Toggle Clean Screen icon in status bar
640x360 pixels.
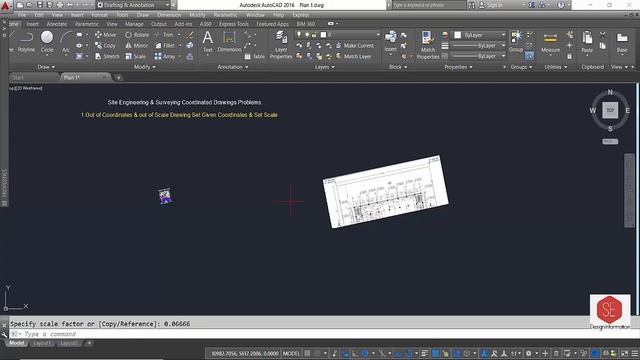(624, 353)
